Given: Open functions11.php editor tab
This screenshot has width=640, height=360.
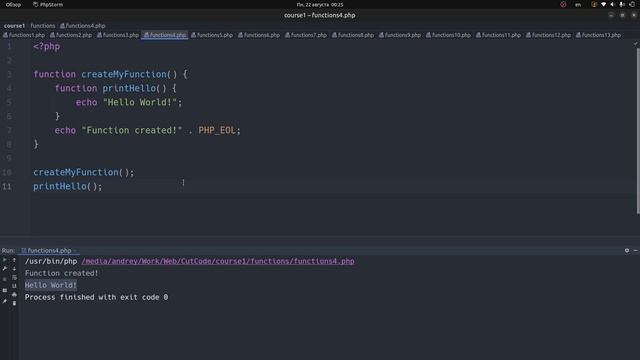Looking at the screenshot, I should tap(498, 35).
